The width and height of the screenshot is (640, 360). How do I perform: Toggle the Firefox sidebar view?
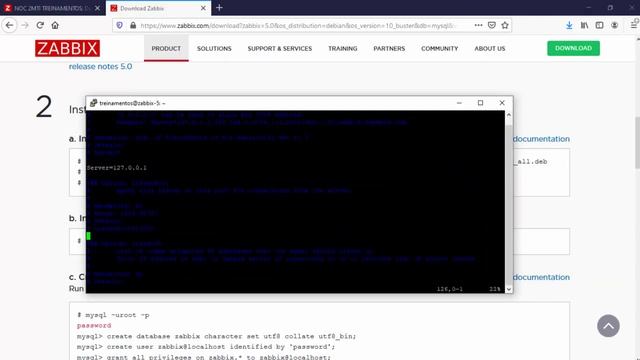[x=599, y=25]
